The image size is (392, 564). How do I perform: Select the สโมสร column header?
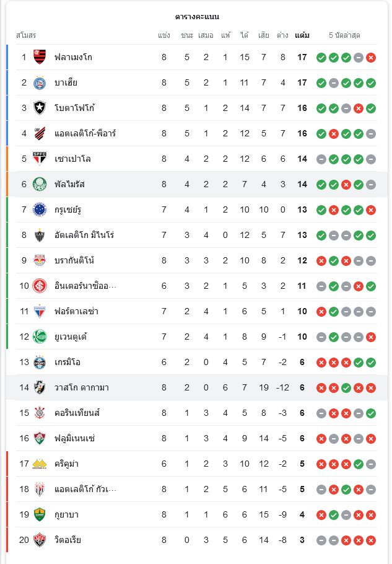[x=26, y=35]
